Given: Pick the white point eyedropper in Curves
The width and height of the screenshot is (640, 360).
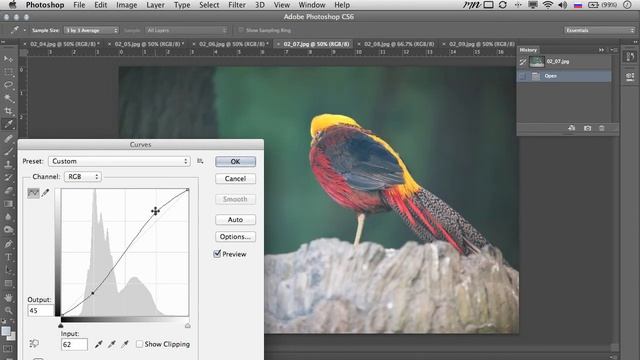Looking at the screenshot, I should (125, 344).
